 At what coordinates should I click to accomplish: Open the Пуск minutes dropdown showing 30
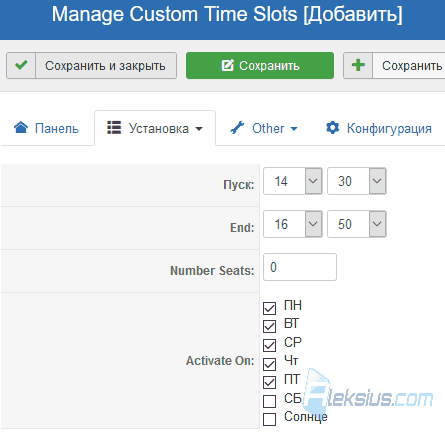(357, 181)
